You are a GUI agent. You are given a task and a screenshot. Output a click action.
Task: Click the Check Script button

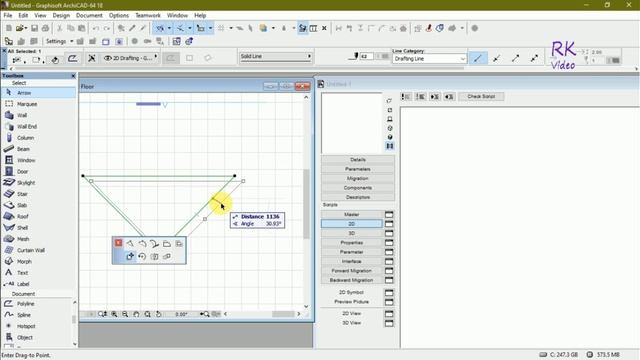coord(481,96)
